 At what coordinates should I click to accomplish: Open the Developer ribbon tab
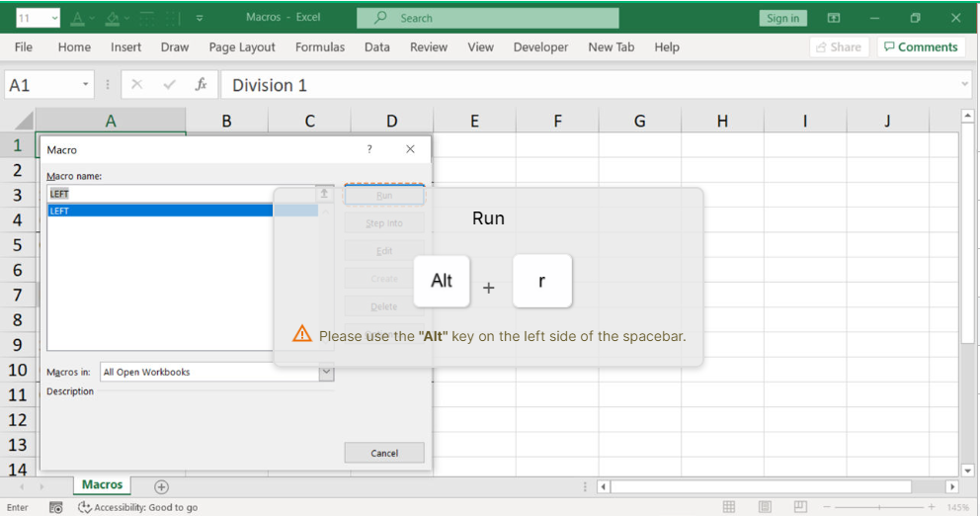click(x=540, y=46)
